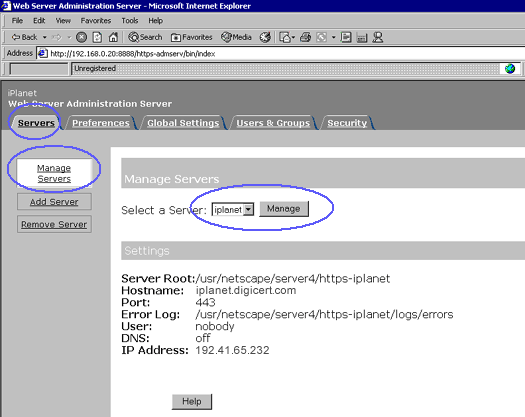The width and height of the screenshot is (525, 417).
Task: Click the Back arrow button
Action: tap(24, 37)
